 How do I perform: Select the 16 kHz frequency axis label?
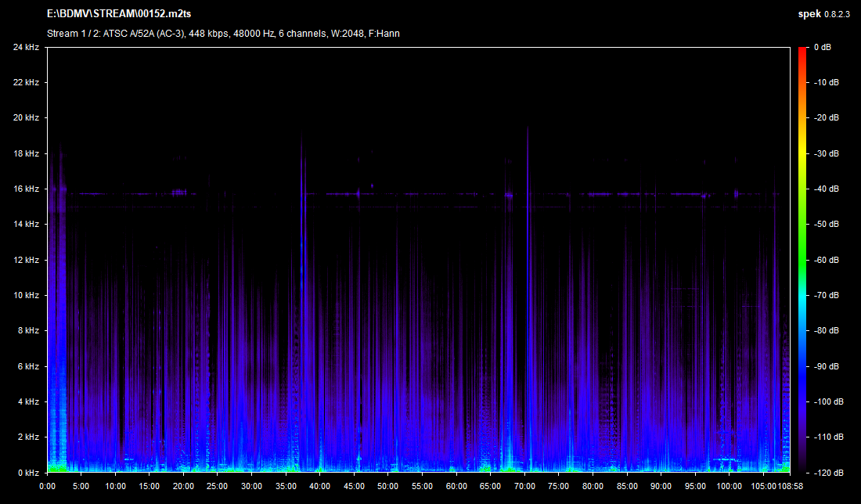[x=26, y=189]
